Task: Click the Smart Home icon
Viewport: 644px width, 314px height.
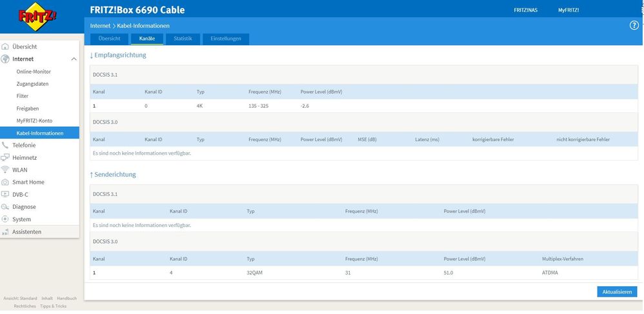Action: 5,182
